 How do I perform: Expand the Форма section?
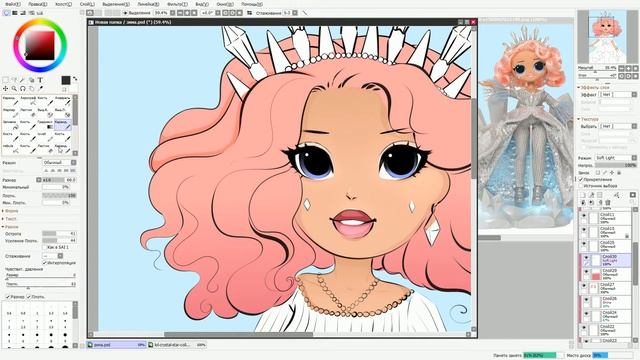(x=10, y=211)
